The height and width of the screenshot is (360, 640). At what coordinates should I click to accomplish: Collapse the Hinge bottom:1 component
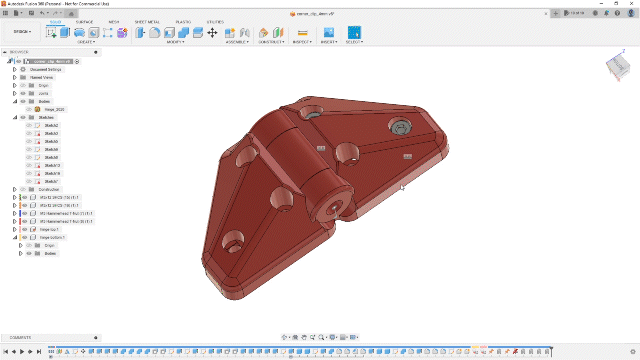tap(15, 237)
